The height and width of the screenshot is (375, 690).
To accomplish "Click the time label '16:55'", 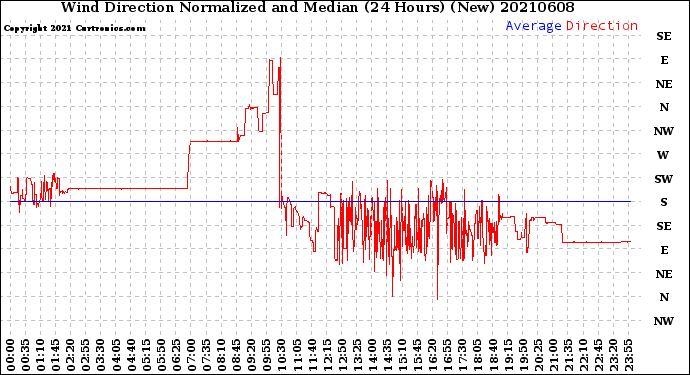I will tap(448, 355).
